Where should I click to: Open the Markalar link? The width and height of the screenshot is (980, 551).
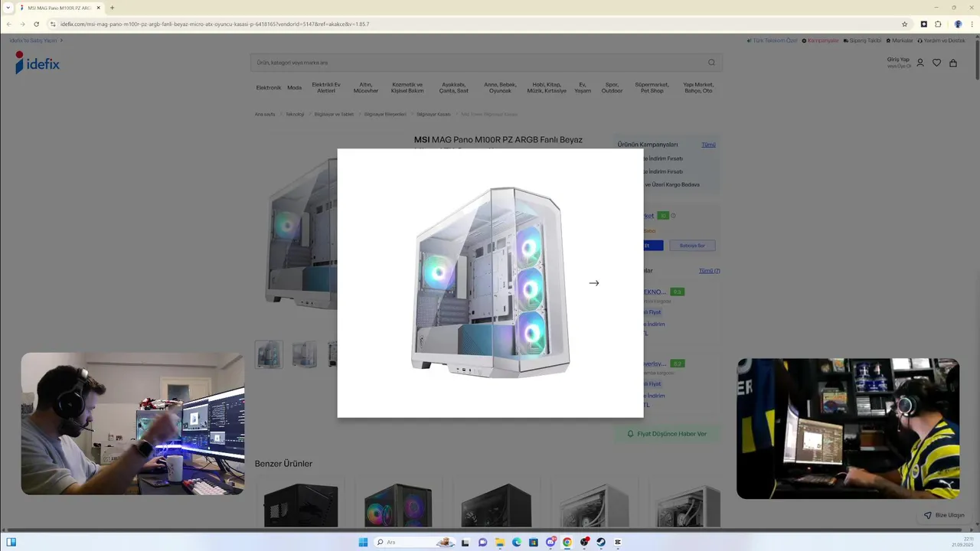[x=900, y=41]
